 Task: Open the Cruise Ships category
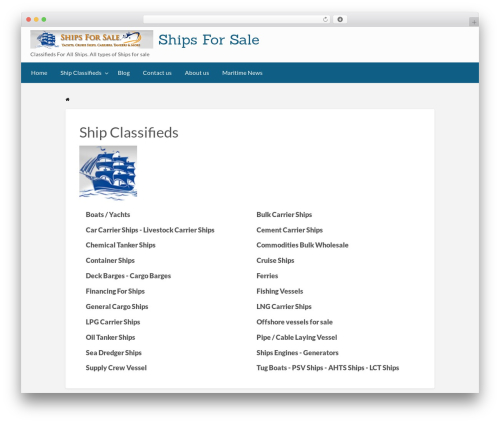[x=275, y=260]
